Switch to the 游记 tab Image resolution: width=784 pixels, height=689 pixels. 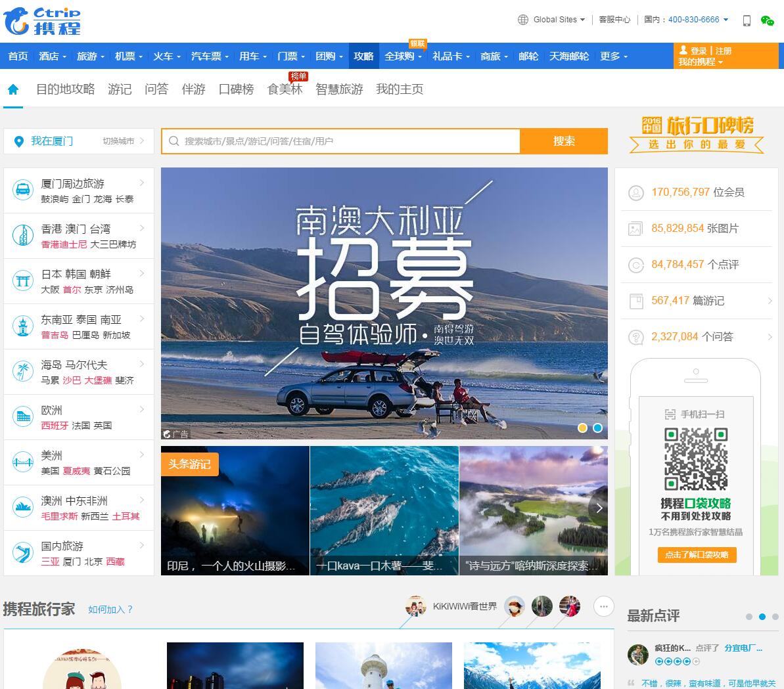(x=120, y=89)
